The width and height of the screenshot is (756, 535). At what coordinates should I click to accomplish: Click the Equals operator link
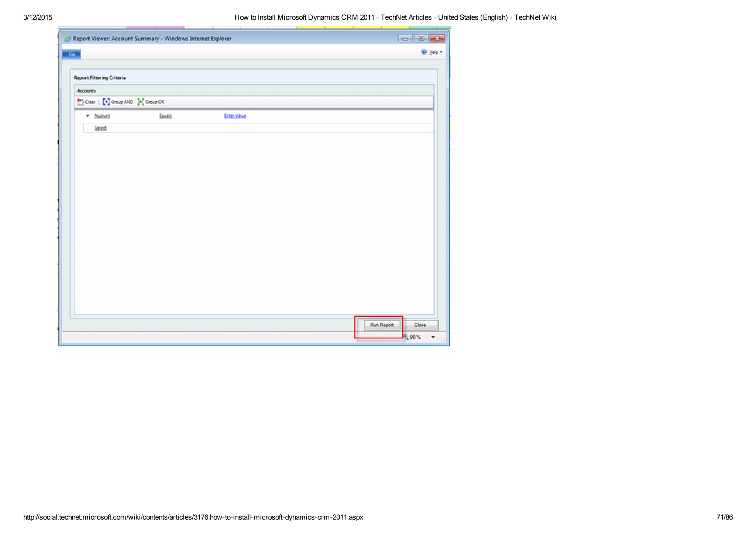(x=165, y=116)
